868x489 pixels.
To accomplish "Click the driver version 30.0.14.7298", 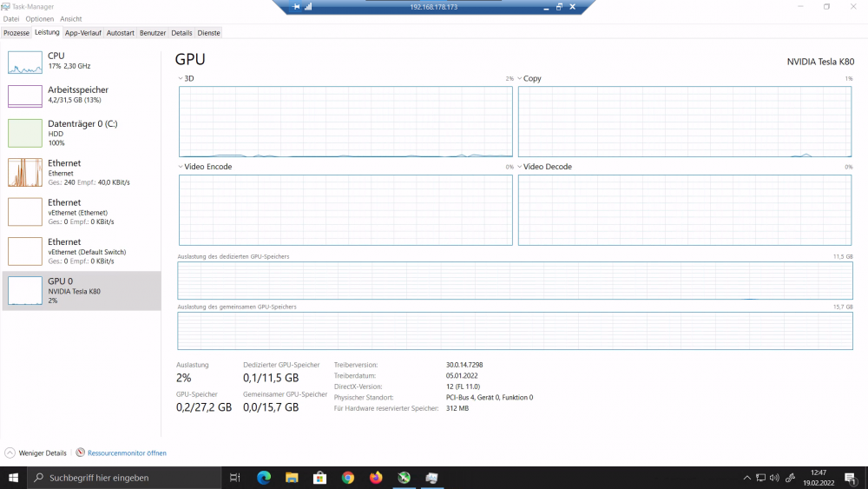I will point(464,365).
